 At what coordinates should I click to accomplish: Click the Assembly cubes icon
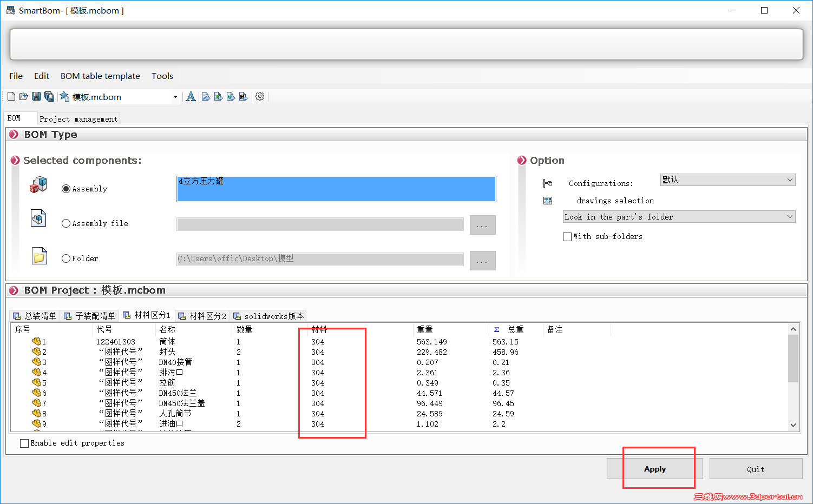38,185
